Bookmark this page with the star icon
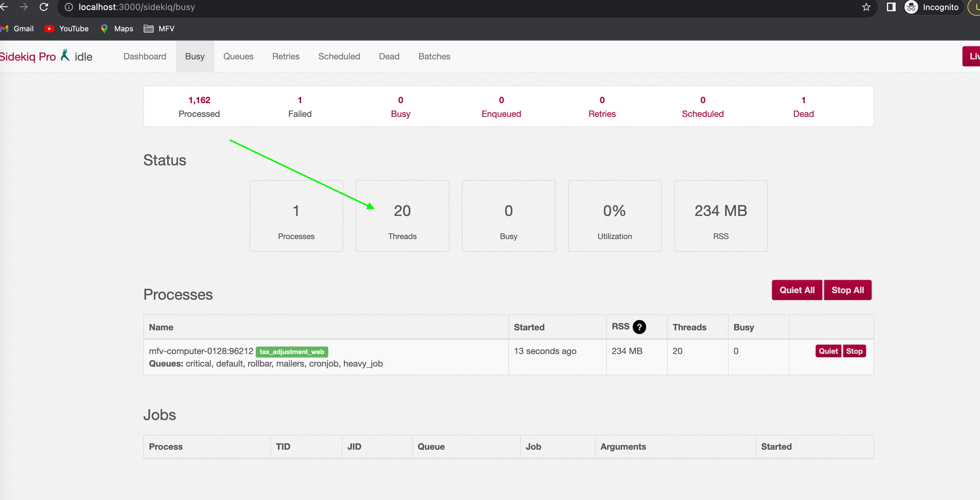 (866, 7)
